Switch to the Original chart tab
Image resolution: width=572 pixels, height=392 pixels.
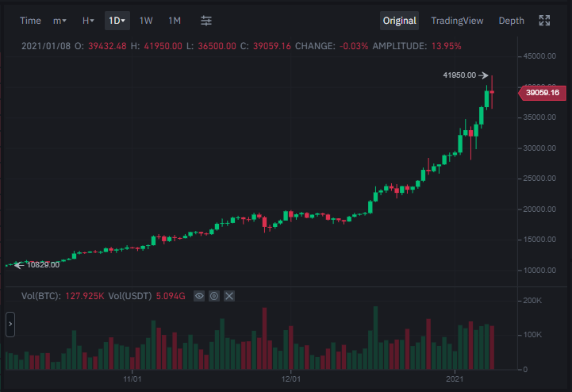tap(400, 21)
